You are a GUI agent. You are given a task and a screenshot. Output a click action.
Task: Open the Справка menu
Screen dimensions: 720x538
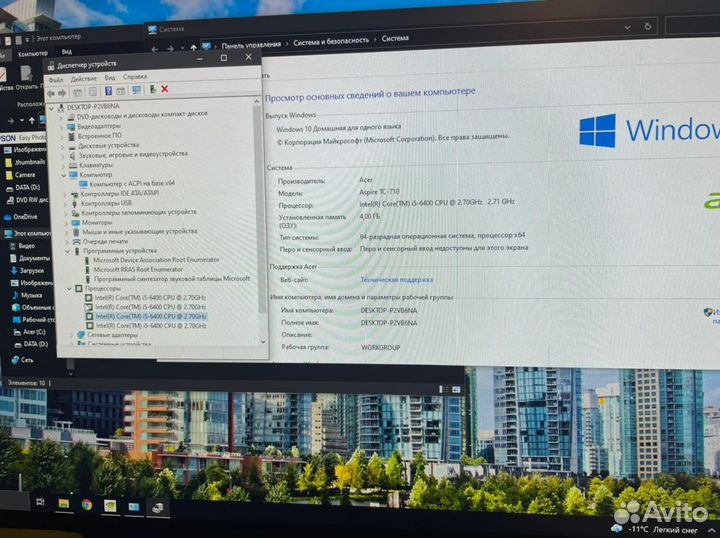[x=135, y=78]
